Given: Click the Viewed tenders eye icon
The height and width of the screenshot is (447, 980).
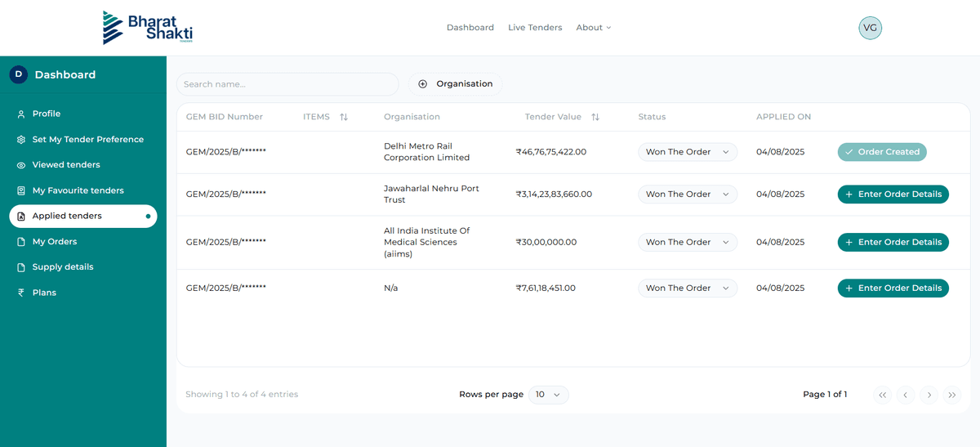Looking at the screenshot, I should coord(21,165).
